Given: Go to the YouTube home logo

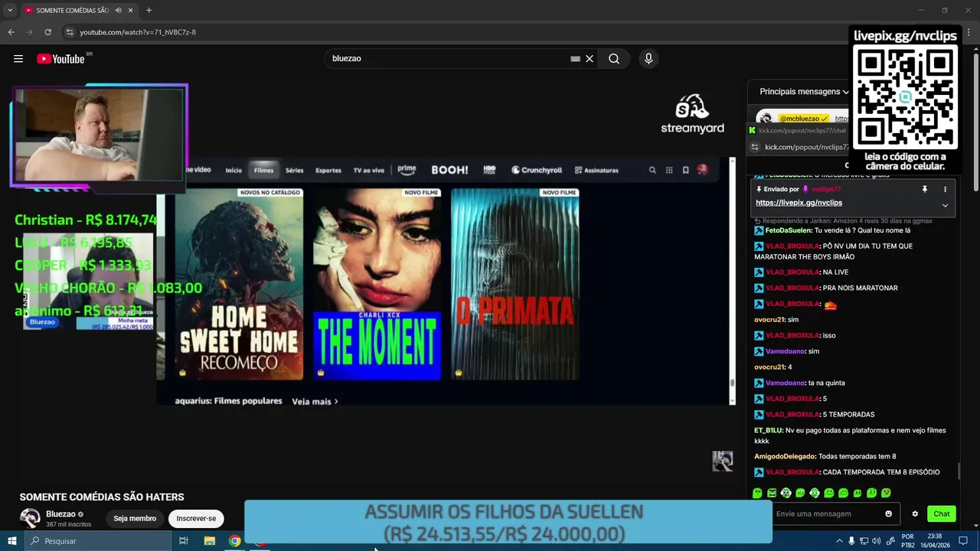Looking at the screenshot, I should coord(60,59).
